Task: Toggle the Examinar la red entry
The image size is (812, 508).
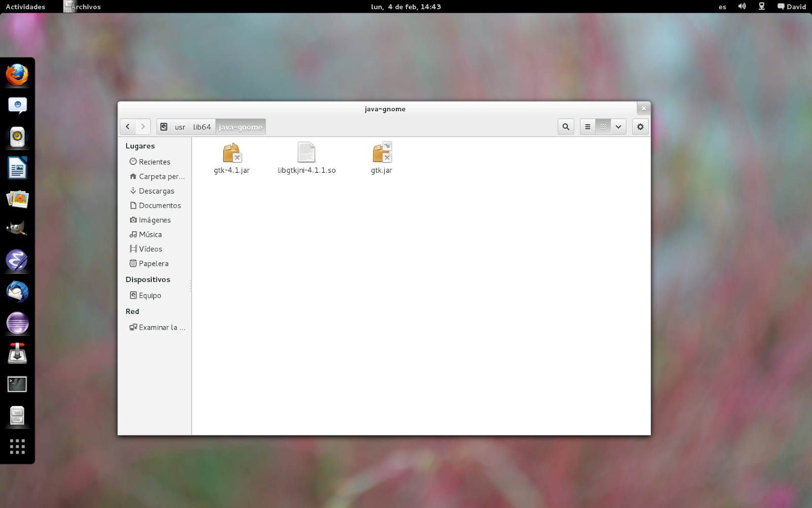Action: [x=158, y=327]
